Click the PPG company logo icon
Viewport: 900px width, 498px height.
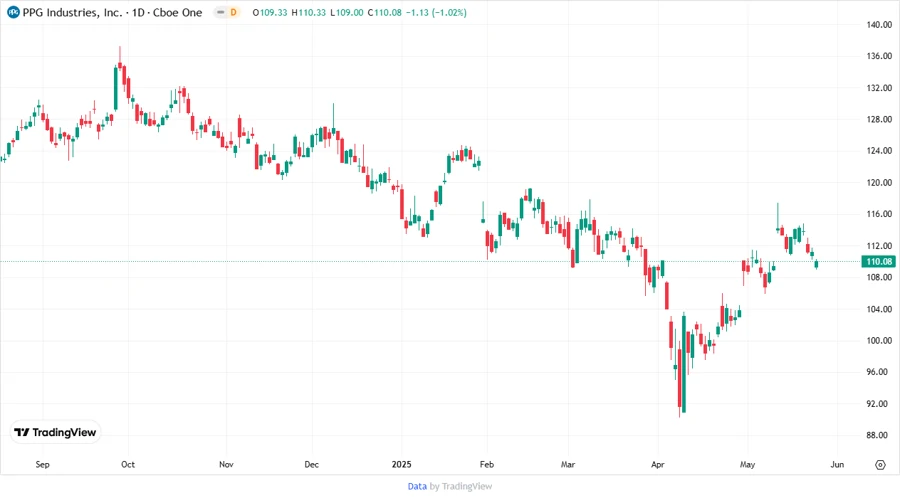(x=13, y=12)
